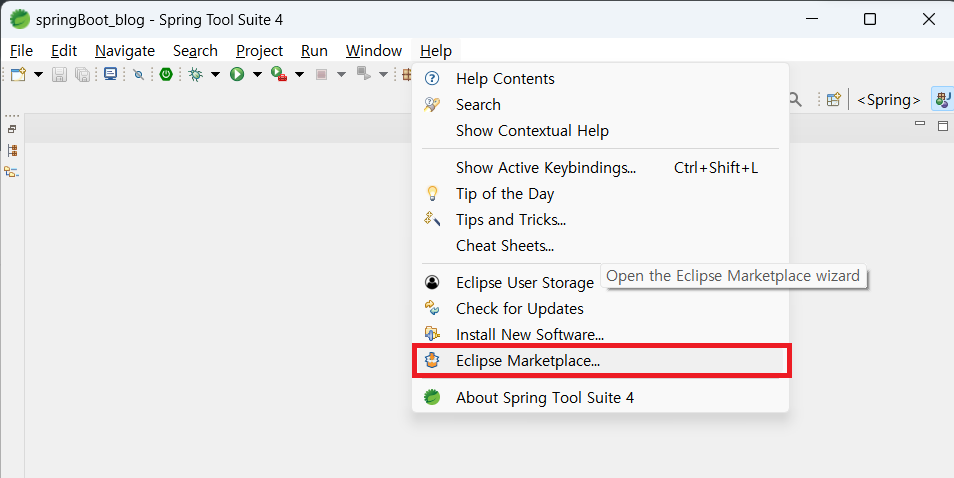The image size is (954, 478).
Task: Click the Save All toolbar icon
Action: [x=82, y=74]
